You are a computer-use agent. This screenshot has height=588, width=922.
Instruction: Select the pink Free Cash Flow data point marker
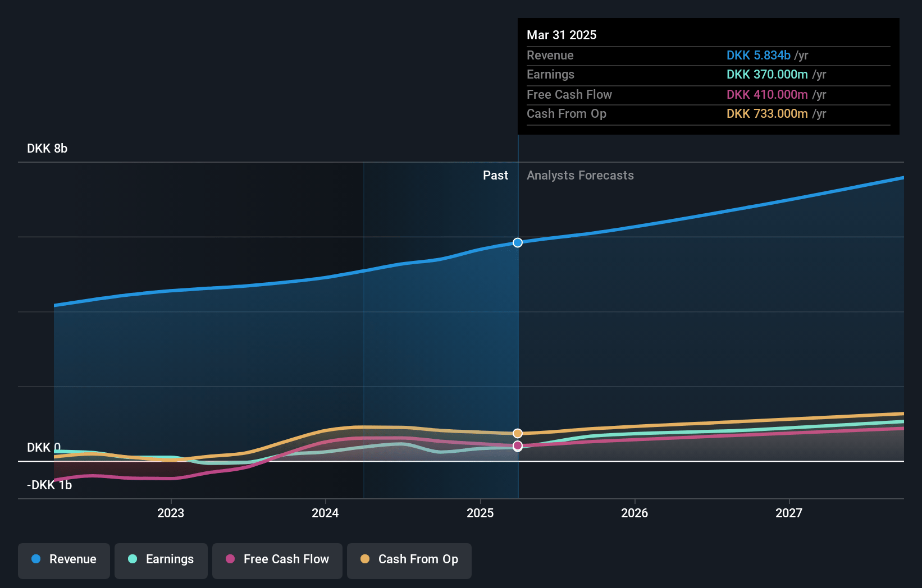tap(518, 445)
